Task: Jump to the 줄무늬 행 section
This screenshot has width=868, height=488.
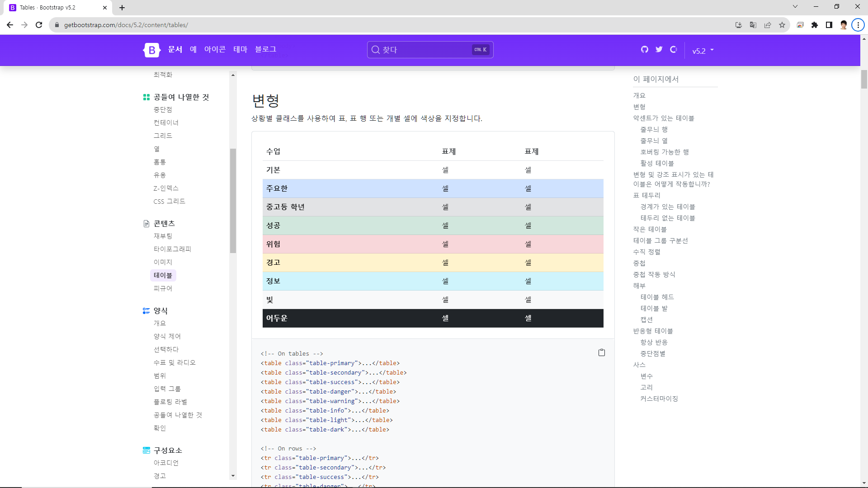Action: pyautogui.click(x=654, y=129)
